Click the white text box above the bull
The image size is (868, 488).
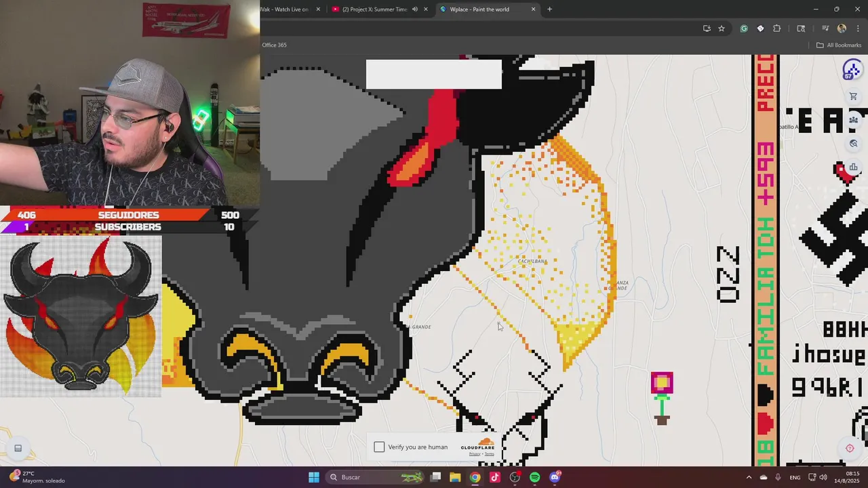pos(434,74)
